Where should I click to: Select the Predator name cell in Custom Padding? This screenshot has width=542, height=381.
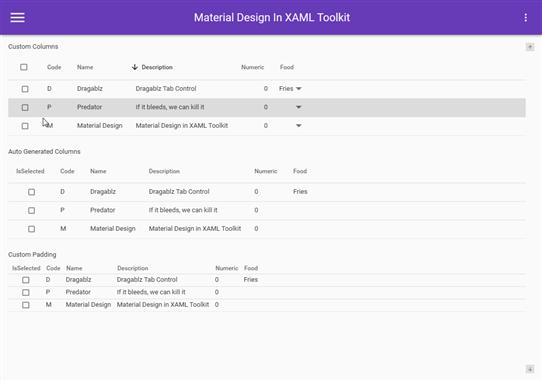click(x=78, y=292)
